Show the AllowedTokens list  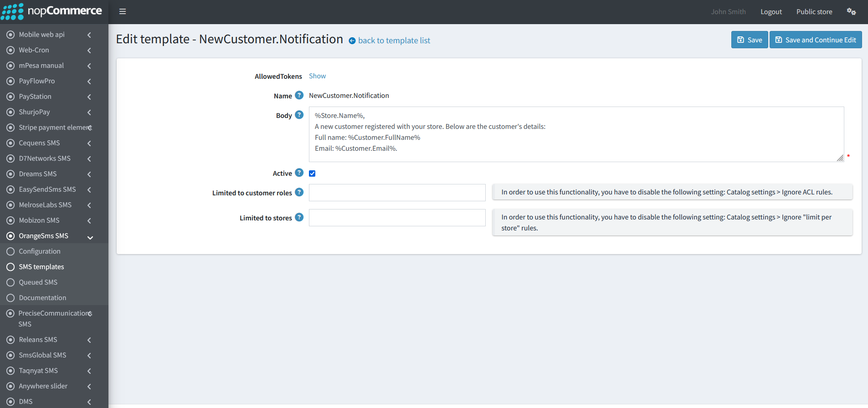pos(317,76)
